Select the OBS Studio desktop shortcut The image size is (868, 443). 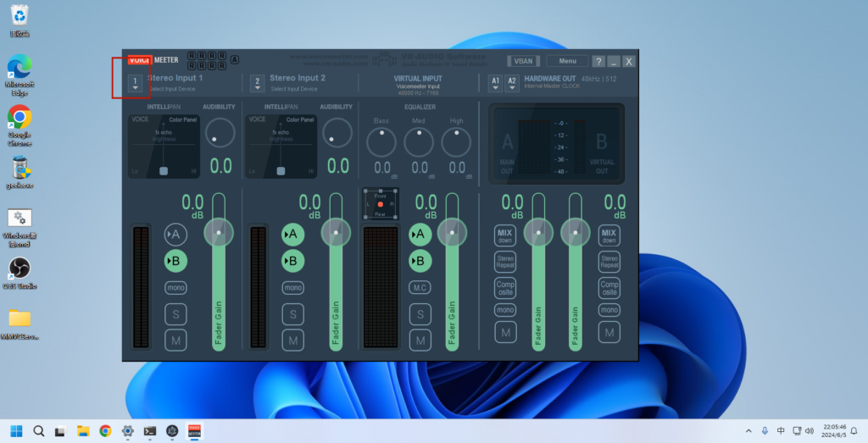pos(19,274)
